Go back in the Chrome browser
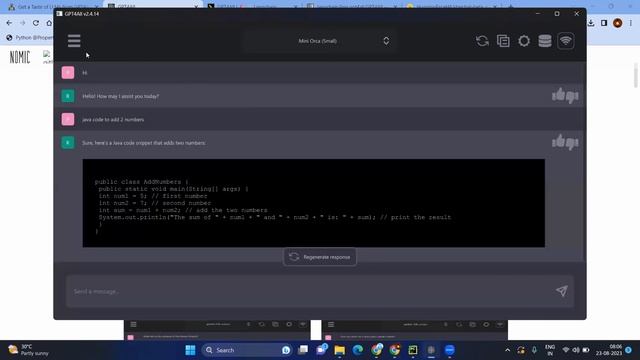 pos(9,23)
